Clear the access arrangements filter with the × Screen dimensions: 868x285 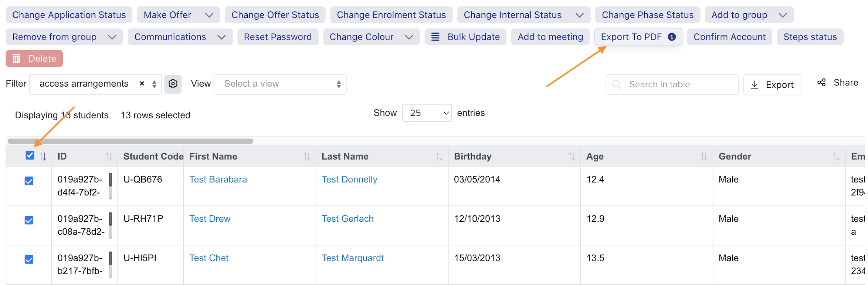[x=142, y=84]
